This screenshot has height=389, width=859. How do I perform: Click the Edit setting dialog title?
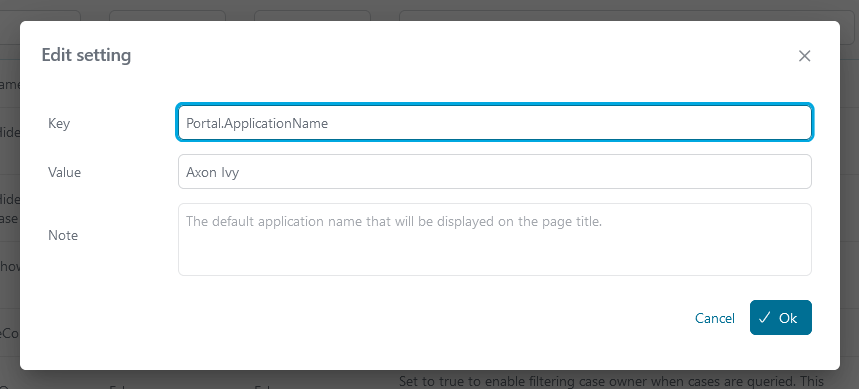coord(87,55)
